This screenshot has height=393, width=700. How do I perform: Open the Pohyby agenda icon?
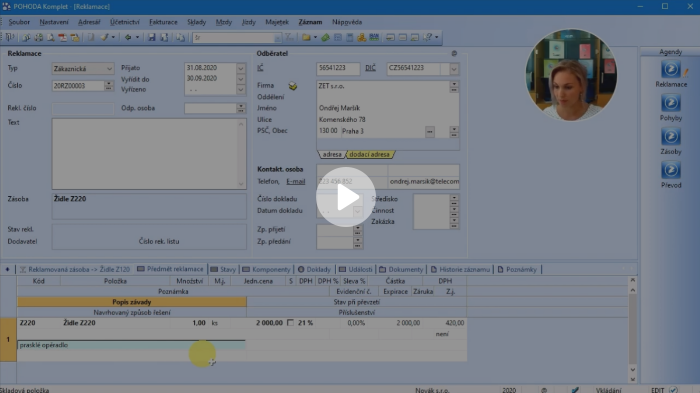pos(671,103)
